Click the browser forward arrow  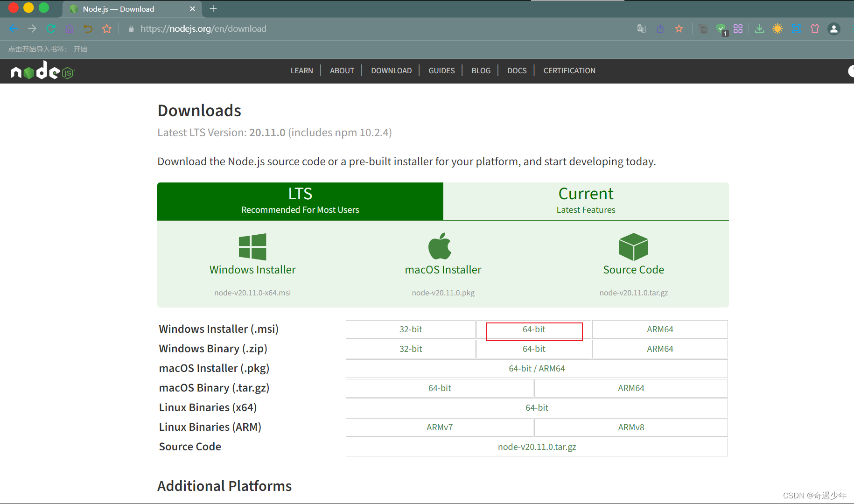pos(32,28)
